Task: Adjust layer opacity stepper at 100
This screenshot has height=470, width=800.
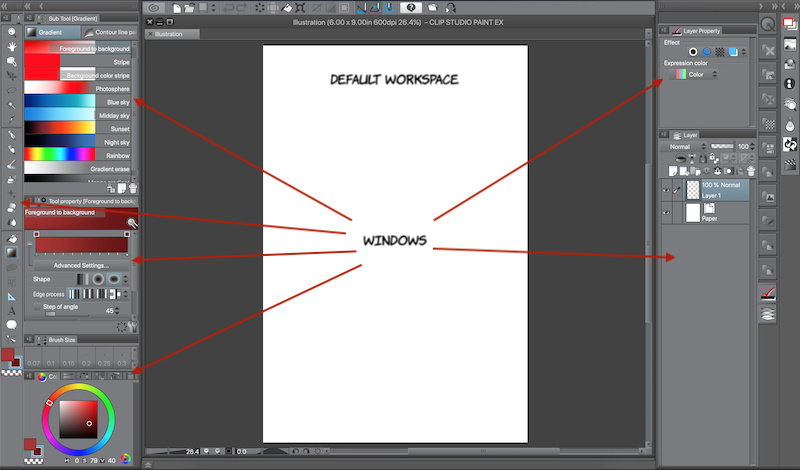Action: pos(752,146)
